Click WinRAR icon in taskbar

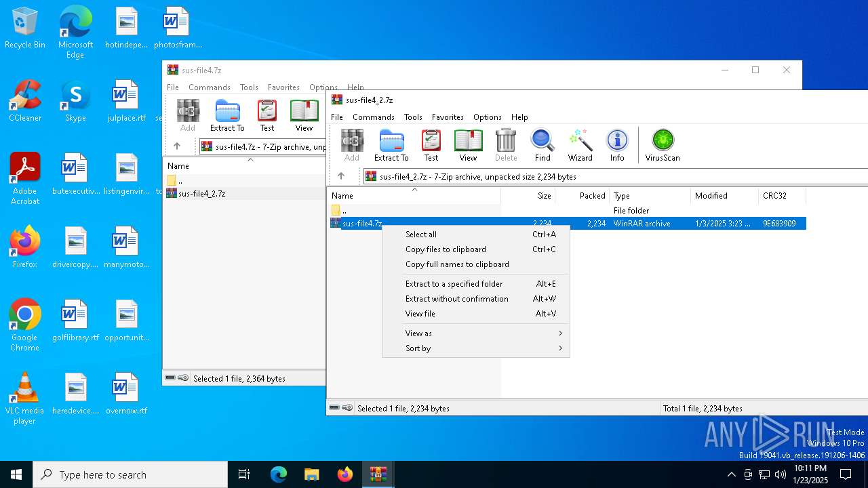point(378,474)
